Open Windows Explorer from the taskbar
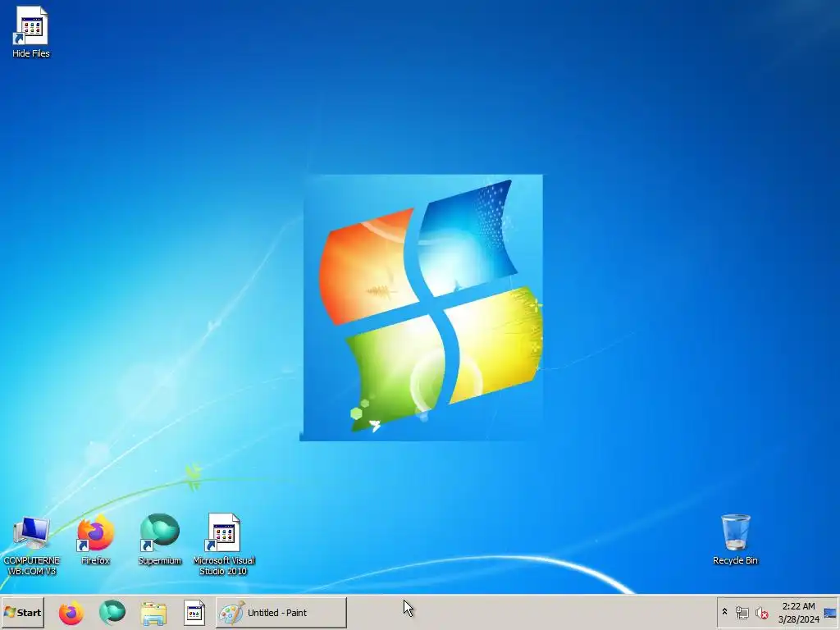This screenshot has height=630, width=840. tap(153, 613)
